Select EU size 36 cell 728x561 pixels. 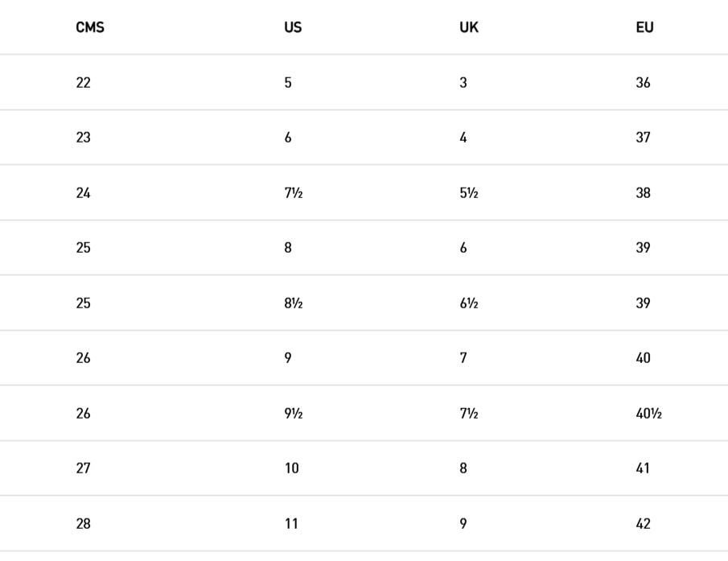click(x=643, y=83)
